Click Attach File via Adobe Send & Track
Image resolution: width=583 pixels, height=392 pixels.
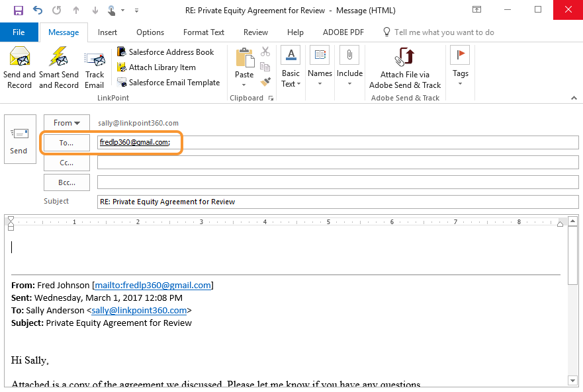(x=404, y=67)
